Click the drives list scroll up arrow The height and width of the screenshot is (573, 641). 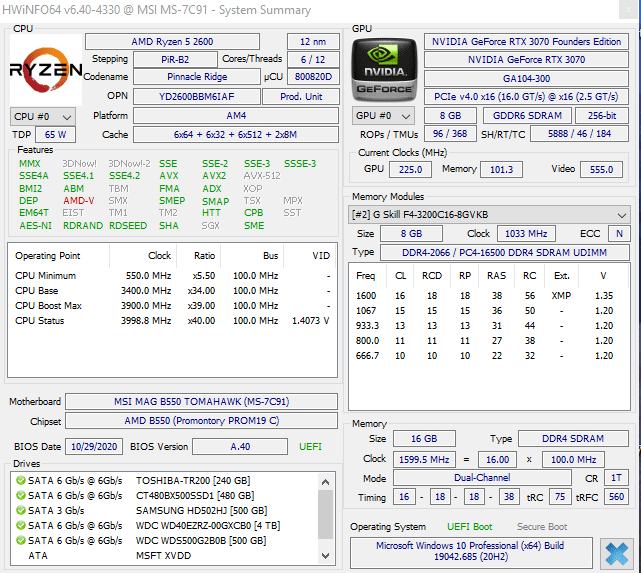325,482
